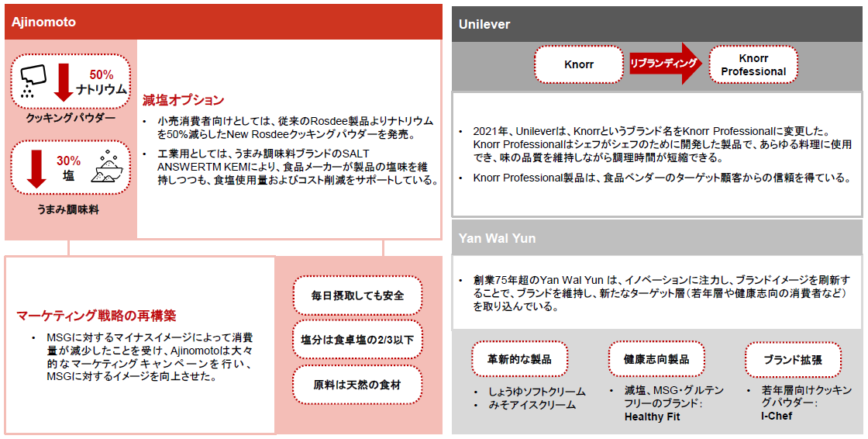Click the Knorr box
The width and height of the screenshot is (868, 439).
click(x=578, y=64)
